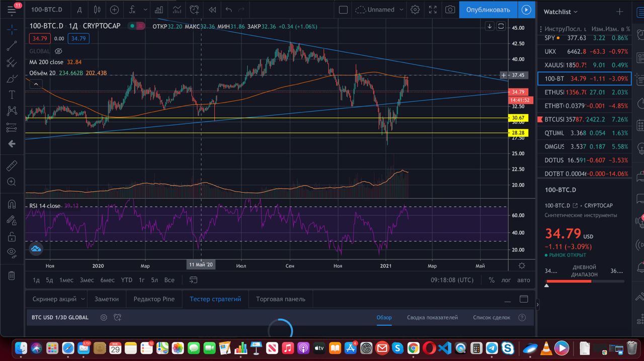
Task: Add a symbol with the Watchlist plus icon
Action: pos(619,12)
